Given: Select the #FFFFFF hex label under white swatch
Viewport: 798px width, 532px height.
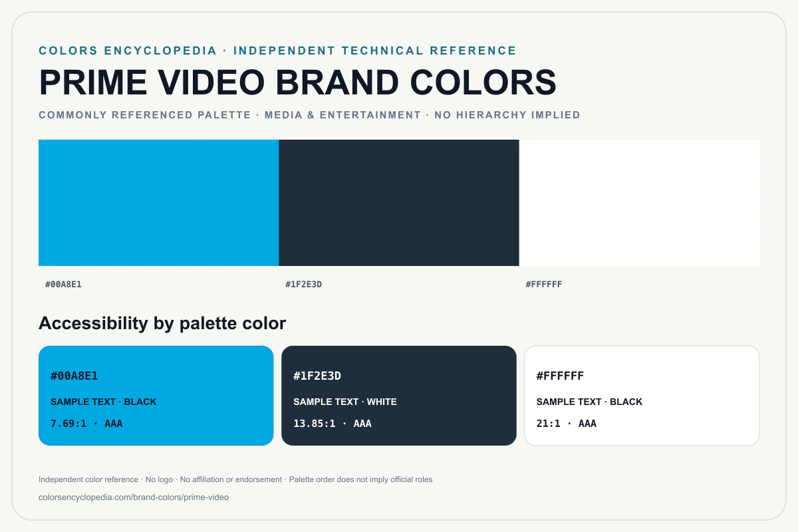Looking at the screenshot, I should [x=544, y=285].
